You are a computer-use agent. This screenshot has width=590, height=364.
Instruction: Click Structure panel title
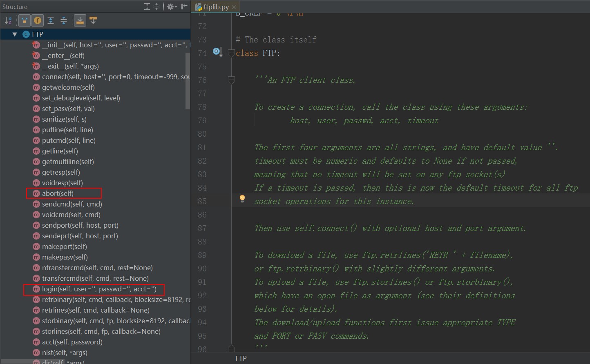[x=15, y=7]
